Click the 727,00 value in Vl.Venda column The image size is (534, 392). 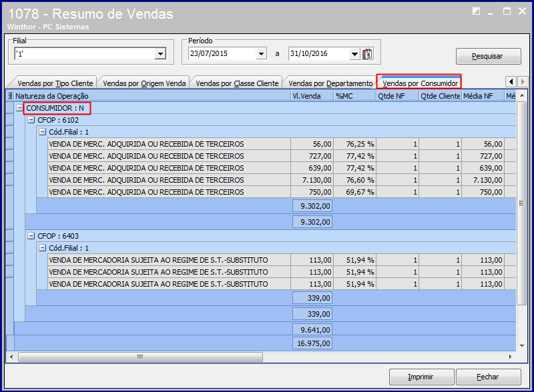pyautogui.click(x=312, y=156)
